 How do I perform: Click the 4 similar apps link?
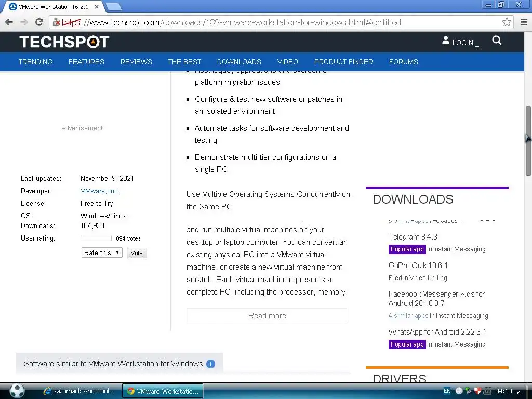pyautogui.click(x=408, y=315)
